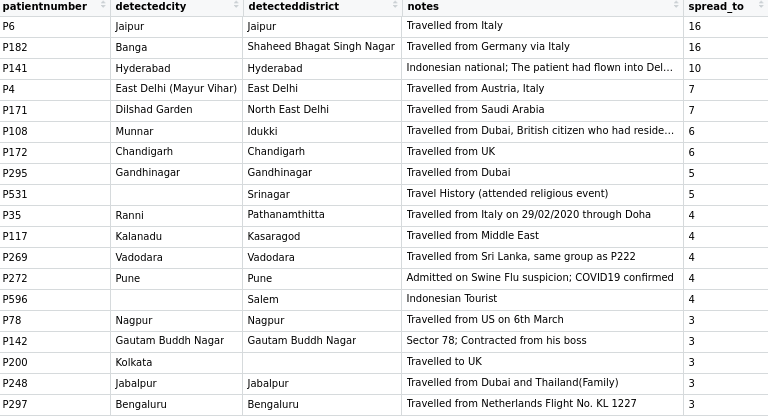The image size is (768, 416).
Task: Click sort arrows on detectedcity column
Action: click(236, 6)
